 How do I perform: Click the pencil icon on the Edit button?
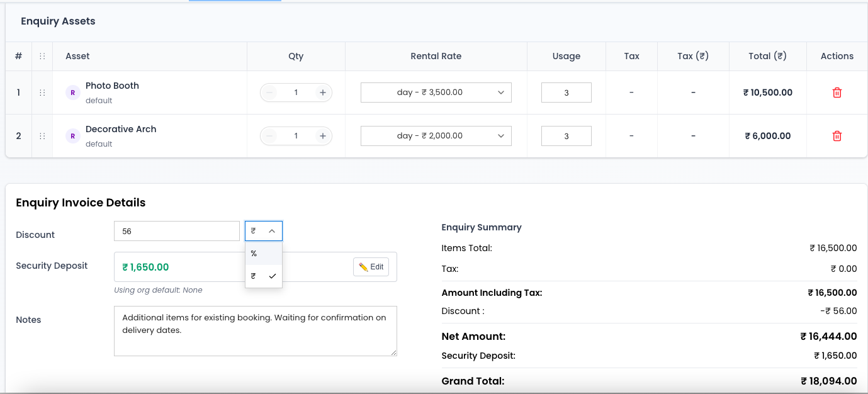coord(364,266)
